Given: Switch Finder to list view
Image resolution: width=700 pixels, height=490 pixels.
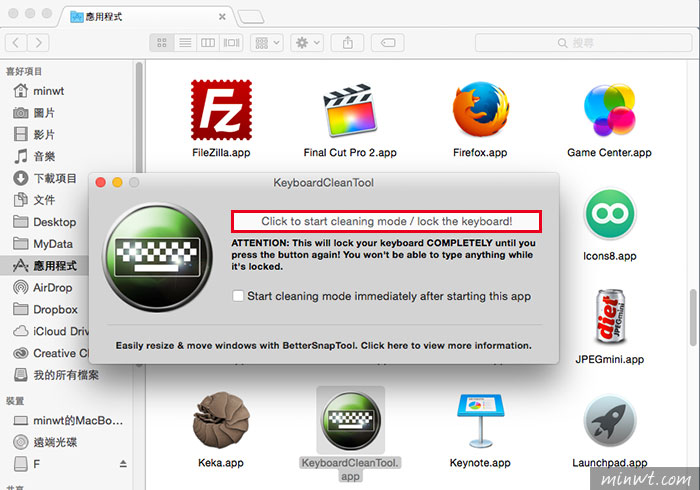Looking at the screenshot, I should tap(185, 43).
